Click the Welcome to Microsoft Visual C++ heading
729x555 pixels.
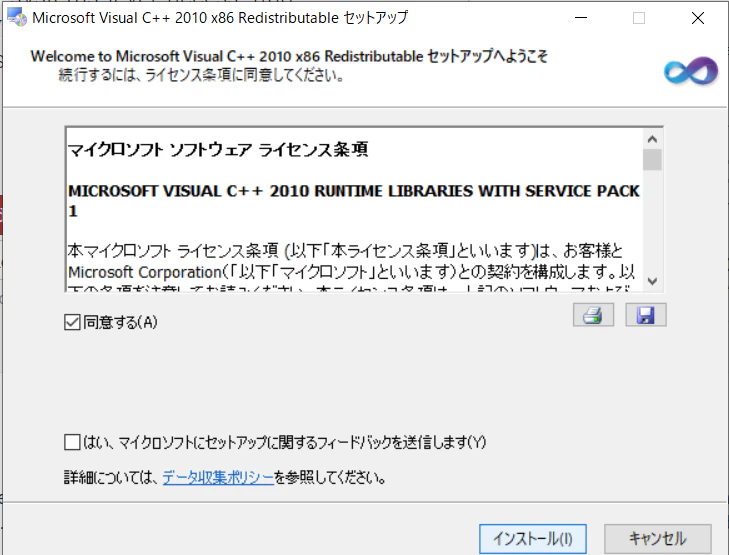point(289,56)
